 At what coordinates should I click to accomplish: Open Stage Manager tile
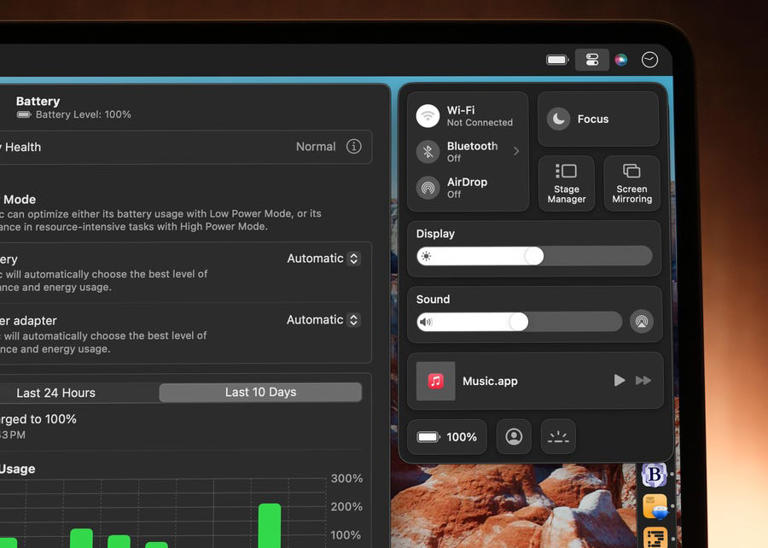pyautogui.click(x=566, y=183)
